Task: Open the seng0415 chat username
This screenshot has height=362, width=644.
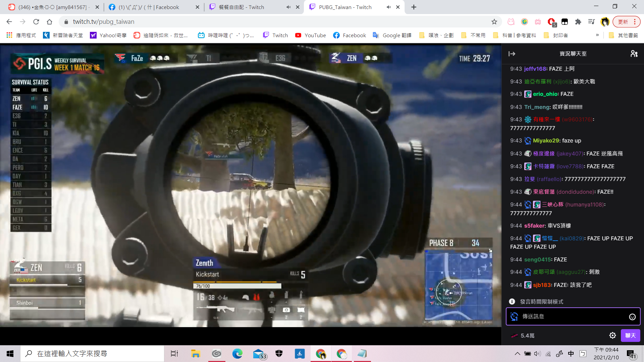Action: point(537,260)
